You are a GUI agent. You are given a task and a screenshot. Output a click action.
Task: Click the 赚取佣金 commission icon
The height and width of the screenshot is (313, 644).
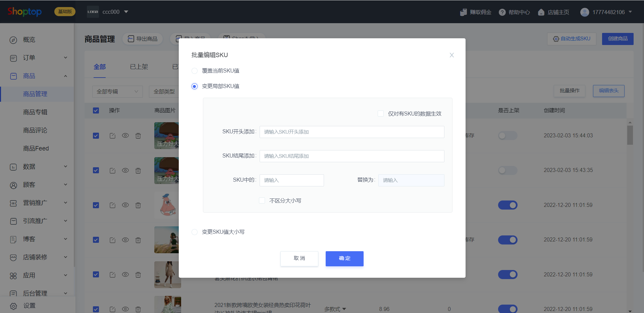coord(463,12)
